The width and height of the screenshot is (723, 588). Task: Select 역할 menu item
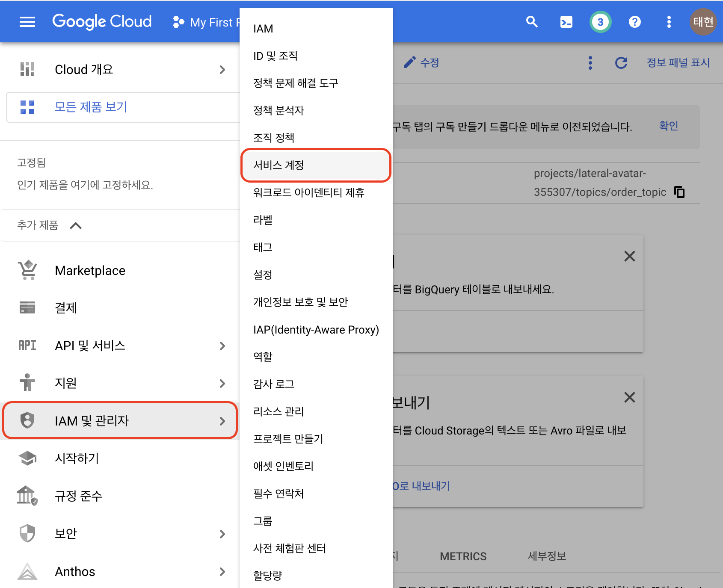(316, 357)
